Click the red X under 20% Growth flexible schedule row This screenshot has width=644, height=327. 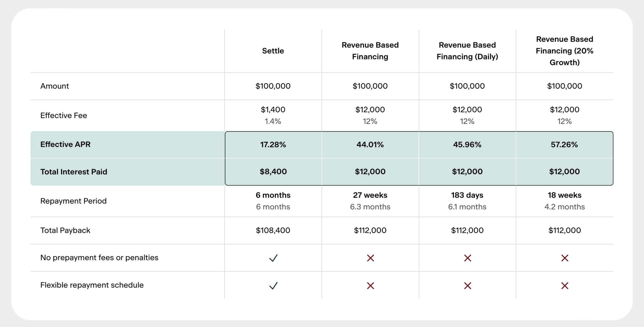[x=565, y=286]
